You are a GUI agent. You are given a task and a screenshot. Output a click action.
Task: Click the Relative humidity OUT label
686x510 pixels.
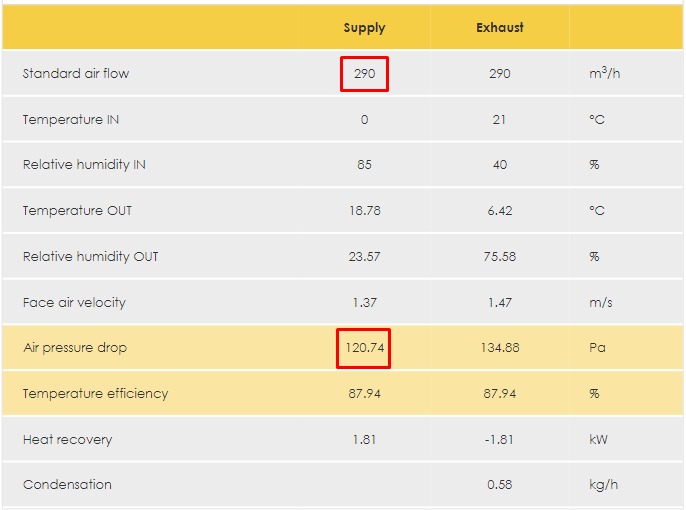[x=91, y=256]
